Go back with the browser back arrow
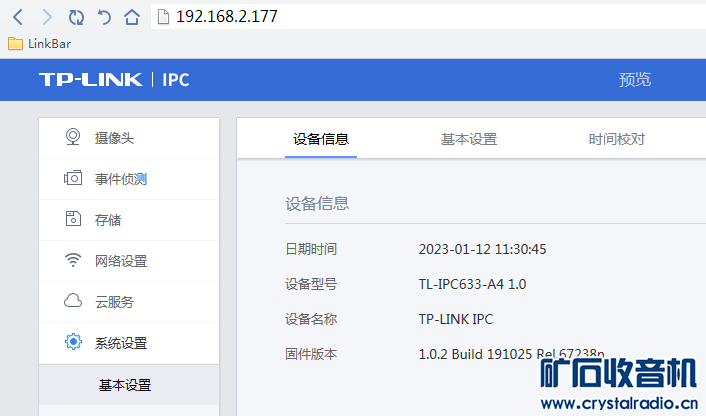The height and width of the screenshot is (416, 706). tap(18, 17)
